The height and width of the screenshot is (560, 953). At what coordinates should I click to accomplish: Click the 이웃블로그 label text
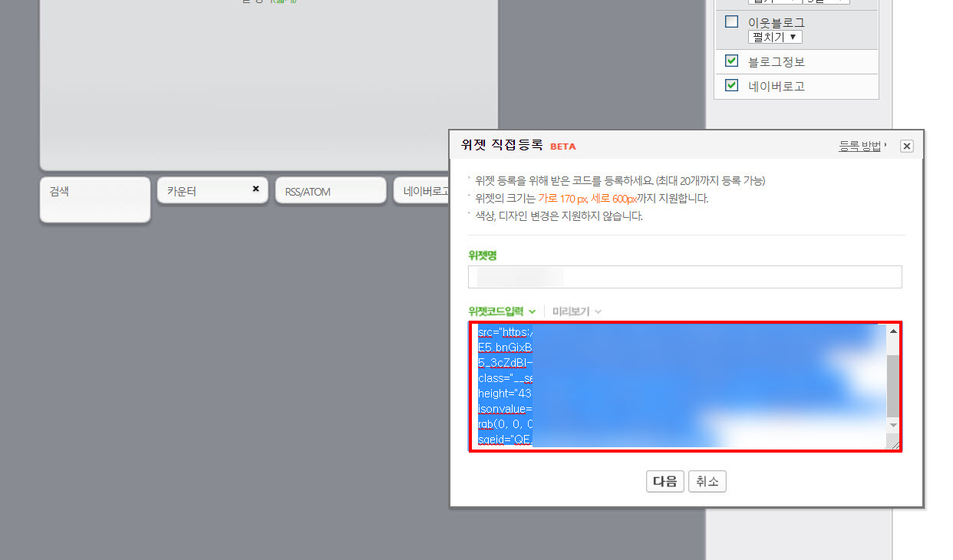click(x=777, y=22)
